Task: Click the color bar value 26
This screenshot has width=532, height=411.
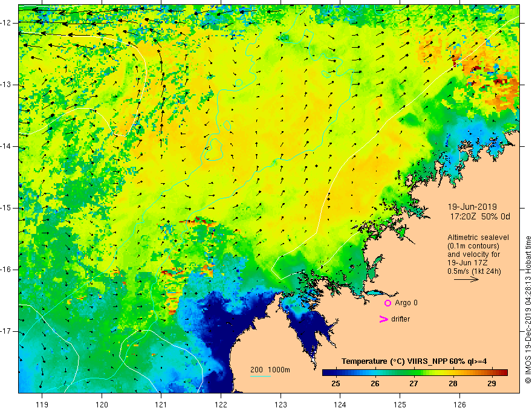Action: [x=375, y=384]
